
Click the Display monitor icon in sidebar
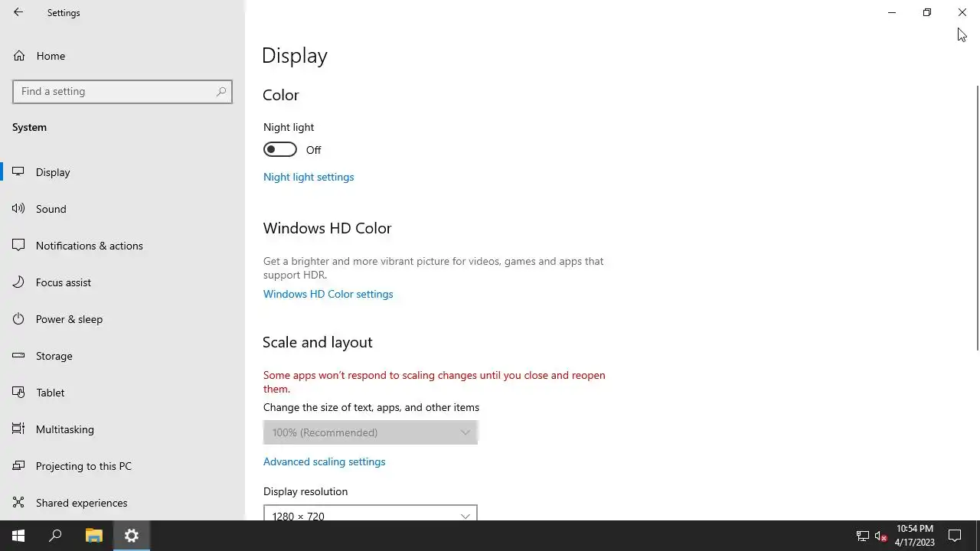coord(19,172)
